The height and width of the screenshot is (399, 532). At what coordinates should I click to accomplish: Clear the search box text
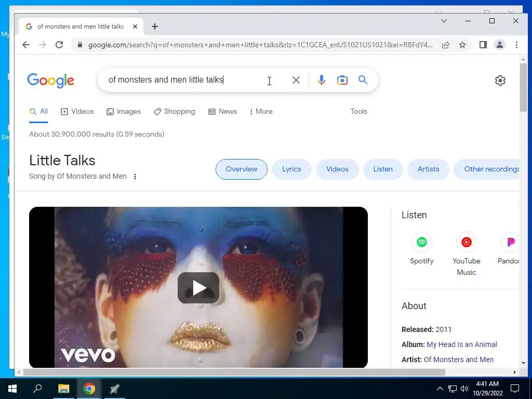(296, 80)
